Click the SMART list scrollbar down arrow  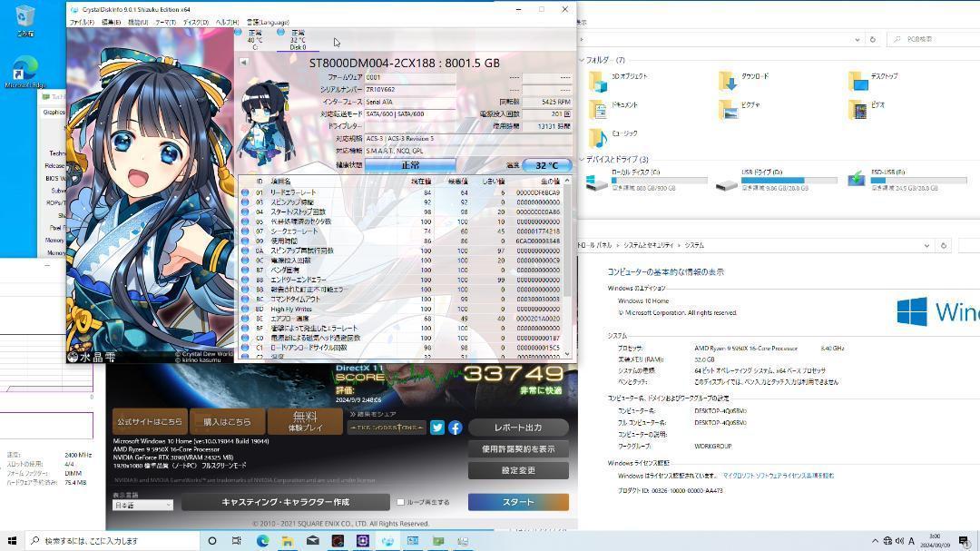coord(567,354)
